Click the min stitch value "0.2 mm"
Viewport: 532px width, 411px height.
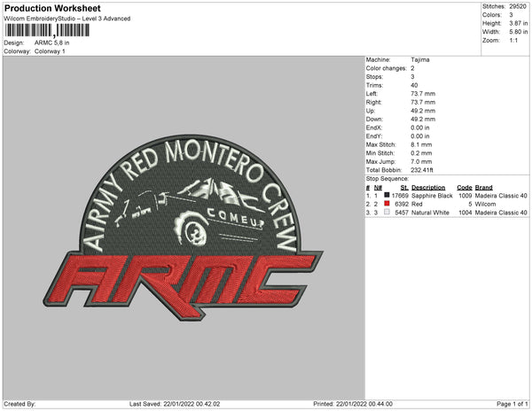[421, 153]
